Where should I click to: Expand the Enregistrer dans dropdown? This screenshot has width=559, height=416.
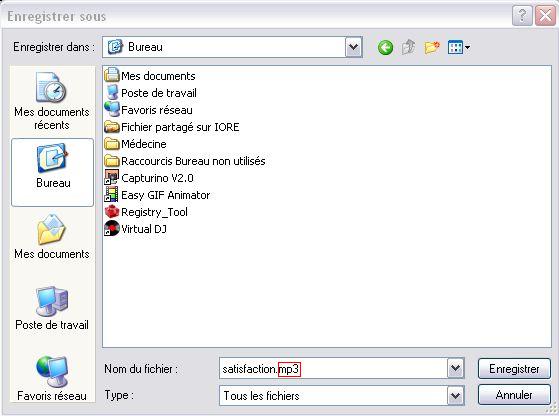[x=353, y=47]
